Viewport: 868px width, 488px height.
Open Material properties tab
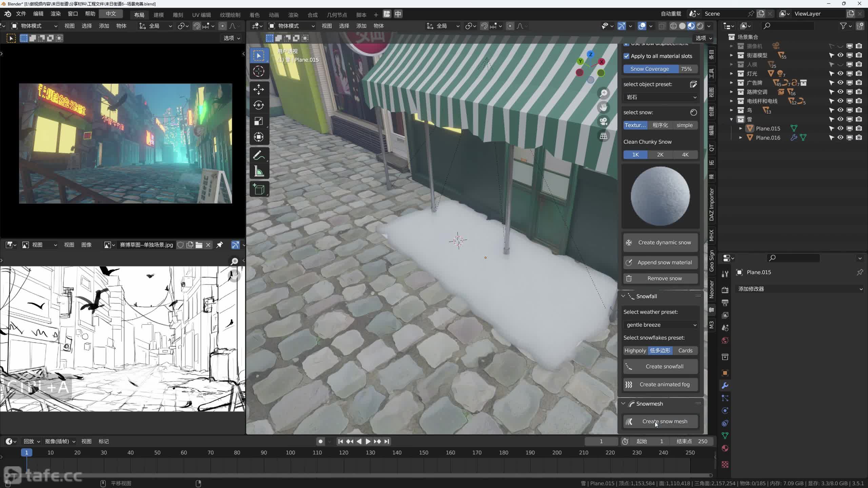pos(725,448)
